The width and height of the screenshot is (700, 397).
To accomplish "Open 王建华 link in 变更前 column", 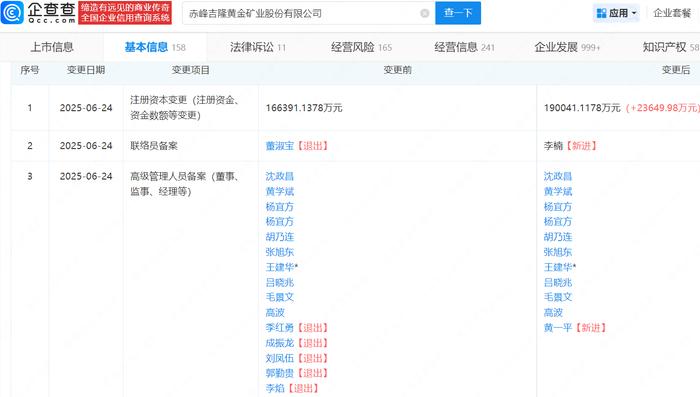I will point(280,267).
